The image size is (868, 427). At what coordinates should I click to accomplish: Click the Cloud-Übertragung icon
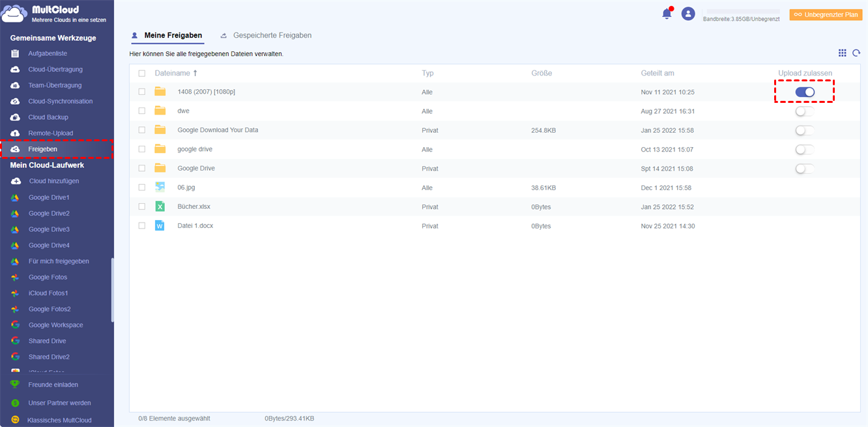tap(15, 70)
